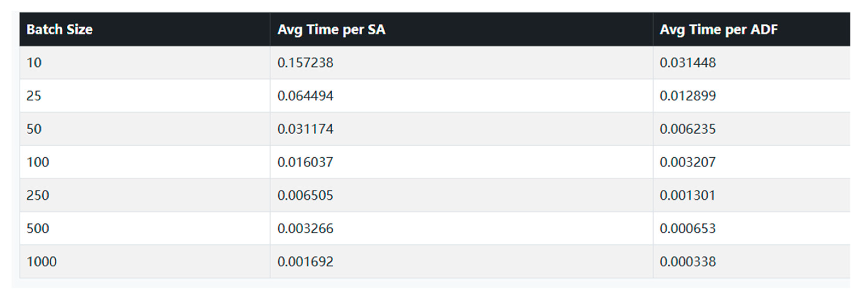The height and width of the screenshot is (301, 868).
Task: Select the 0.003207 ADF time cell
Action: point(688,162)
